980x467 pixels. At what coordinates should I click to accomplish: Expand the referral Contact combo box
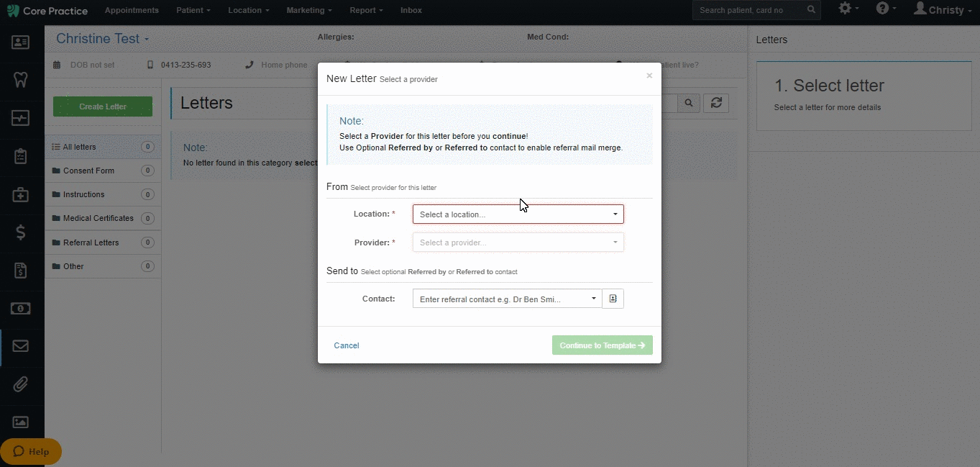tap(508, 299)
